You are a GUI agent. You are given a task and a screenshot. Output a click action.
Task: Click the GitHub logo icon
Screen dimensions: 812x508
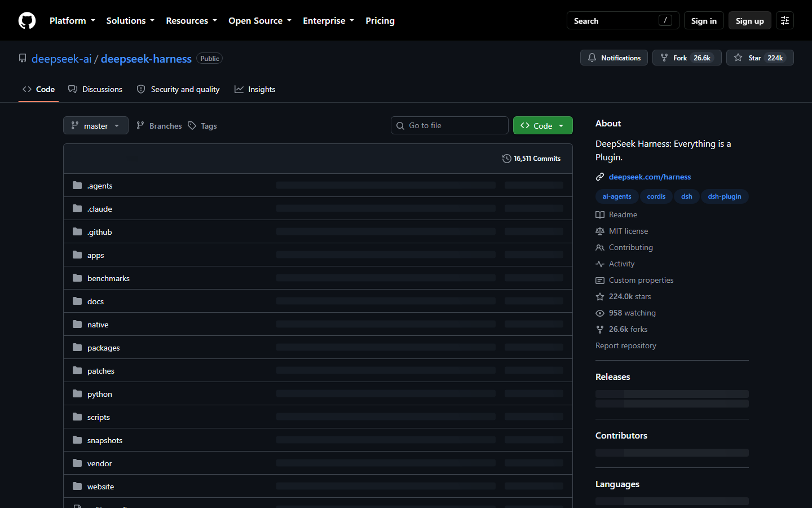coord(27,21)
